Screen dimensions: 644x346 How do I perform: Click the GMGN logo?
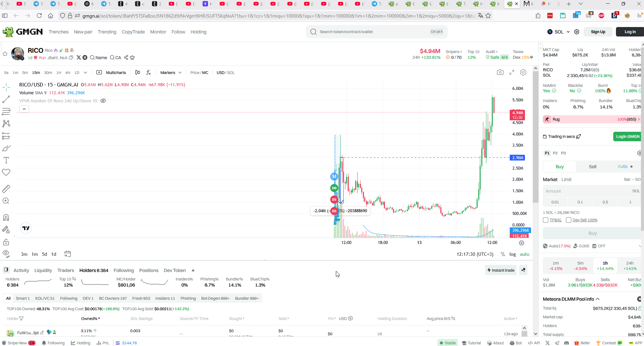pos(23,32)
